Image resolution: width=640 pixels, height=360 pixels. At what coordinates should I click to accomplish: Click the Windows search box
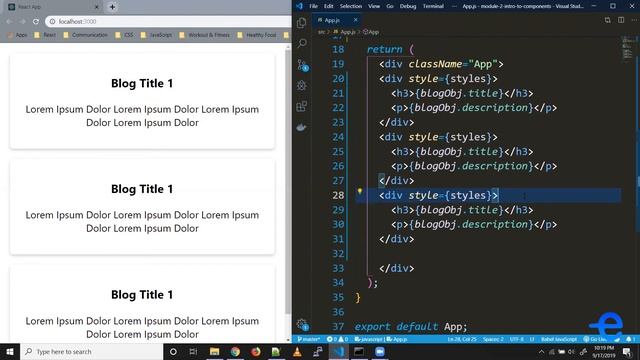pos(92,351)
